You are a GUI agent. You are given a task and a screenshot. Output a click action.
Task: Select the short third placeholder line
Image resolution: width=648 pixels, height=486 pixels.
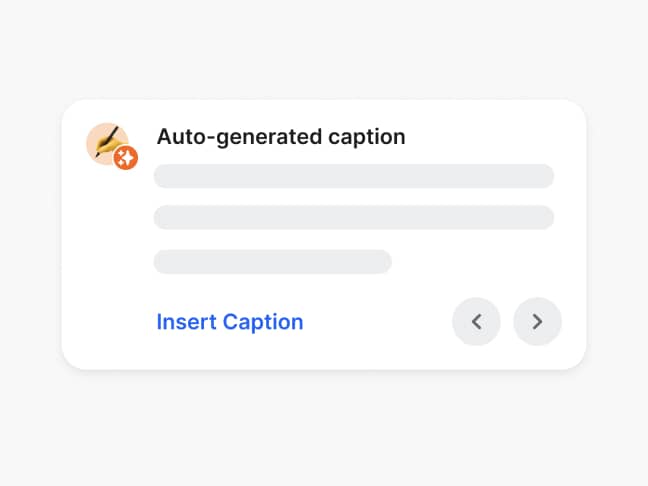272,261
